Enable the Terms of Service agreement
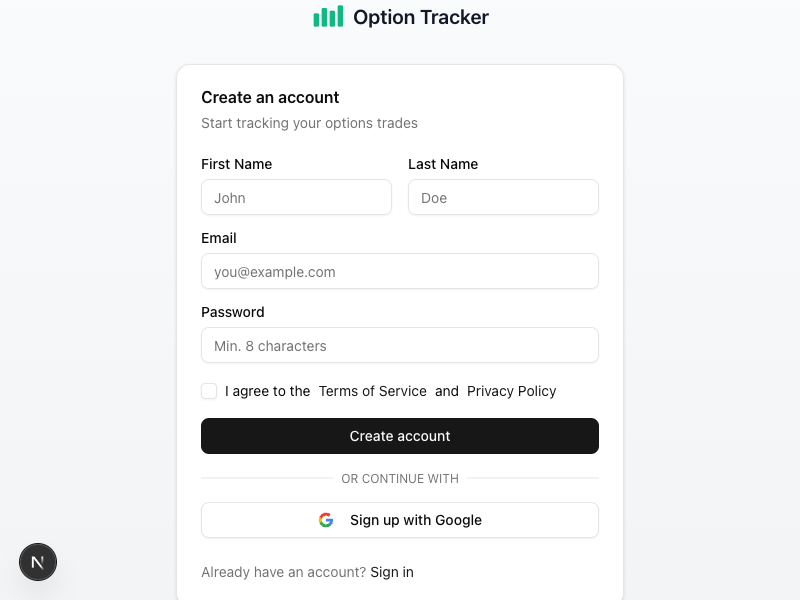 pyautogui.click(x=209, y=391)
